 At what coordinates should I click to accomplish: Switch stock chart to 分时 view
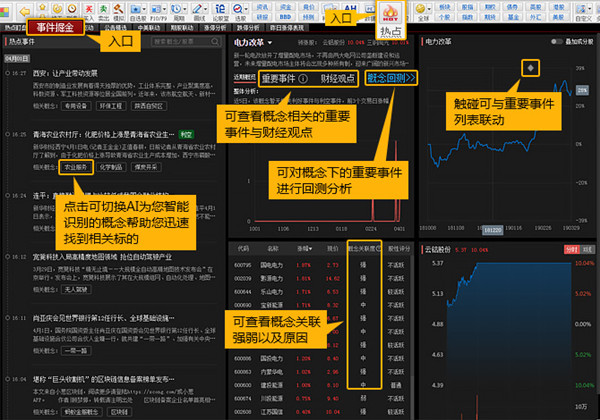pos(572,249)
